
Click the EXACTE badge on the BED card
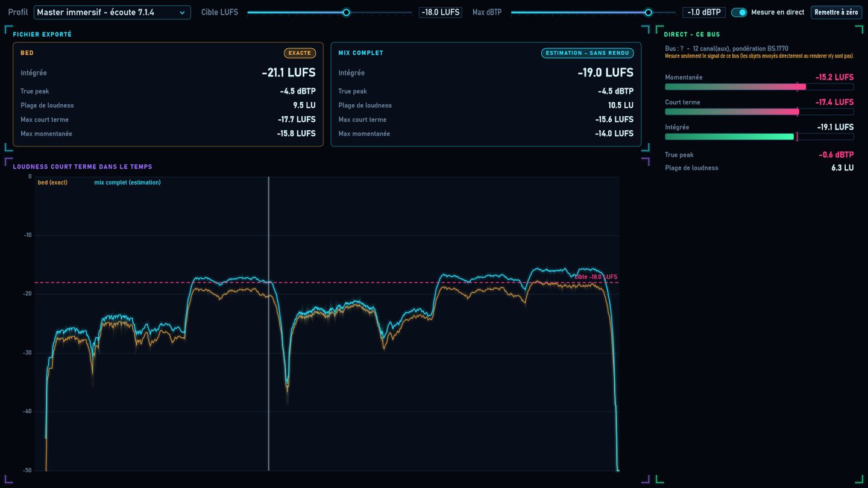pyautogui.click(x=300, y=53)
